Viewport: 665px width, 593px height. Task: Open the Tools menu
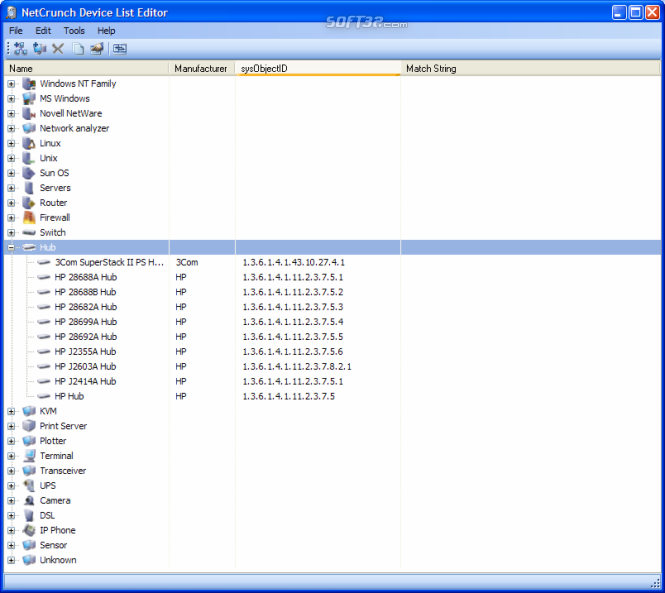[74, 31]
